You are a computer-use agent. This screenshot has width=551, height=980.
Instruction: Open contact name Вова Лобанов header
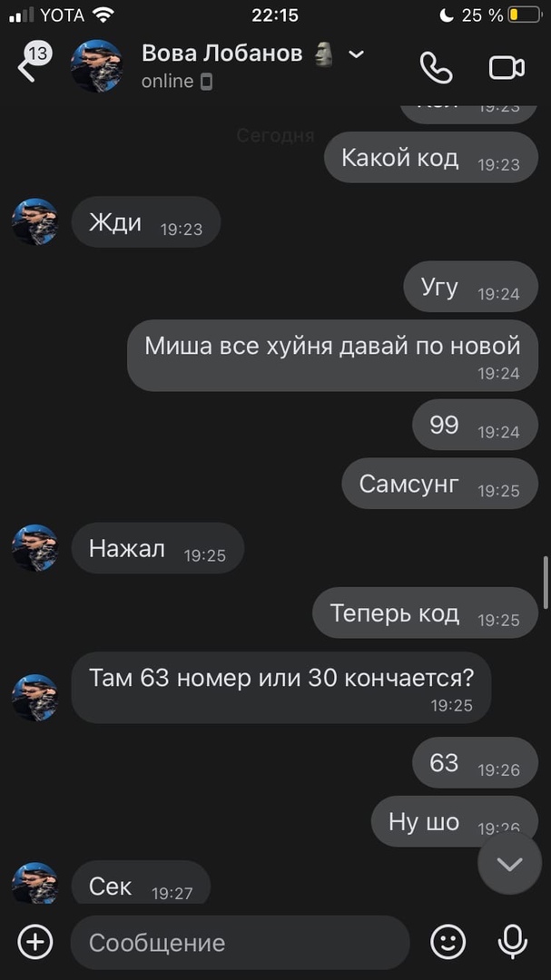click(x=222, y=54)
